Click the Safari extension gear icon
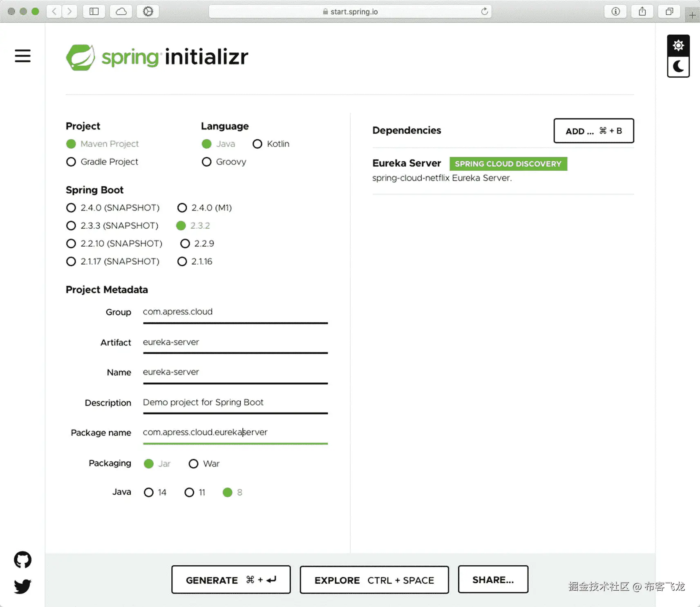Viewport: 700px width, 607px height. (x=148, y=11)
